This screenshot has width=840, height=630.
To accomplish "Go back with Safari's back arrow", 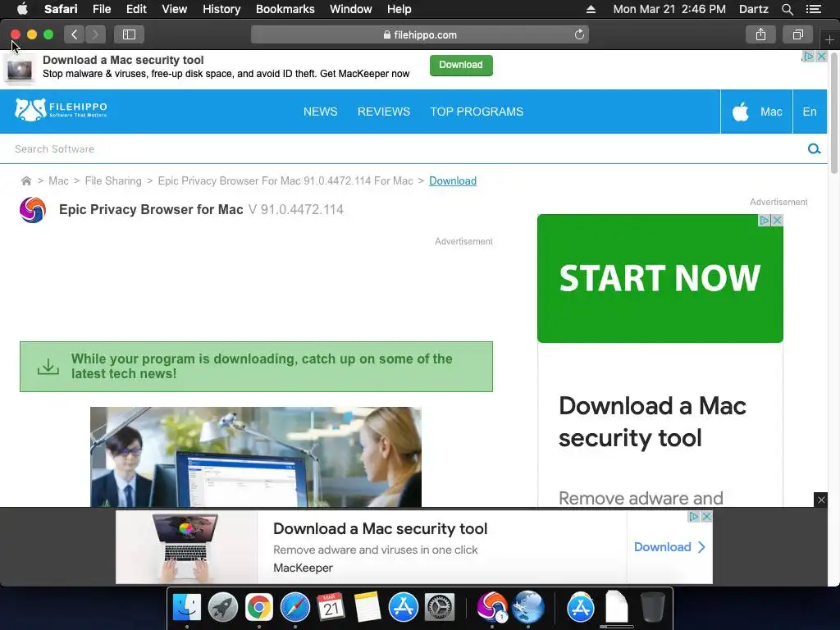I will pyautogui.click(x=75, y=34).
